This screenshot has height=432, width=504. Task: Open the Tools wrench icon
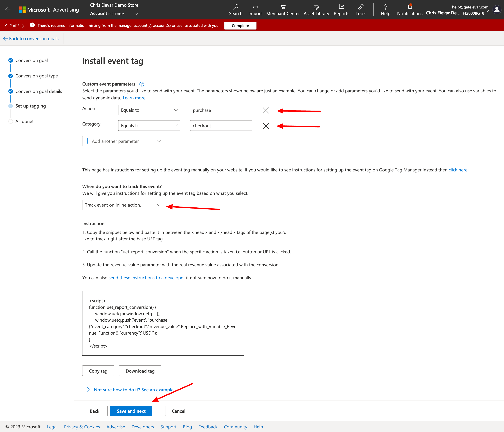pyautogui.click(x=361, y=7)
